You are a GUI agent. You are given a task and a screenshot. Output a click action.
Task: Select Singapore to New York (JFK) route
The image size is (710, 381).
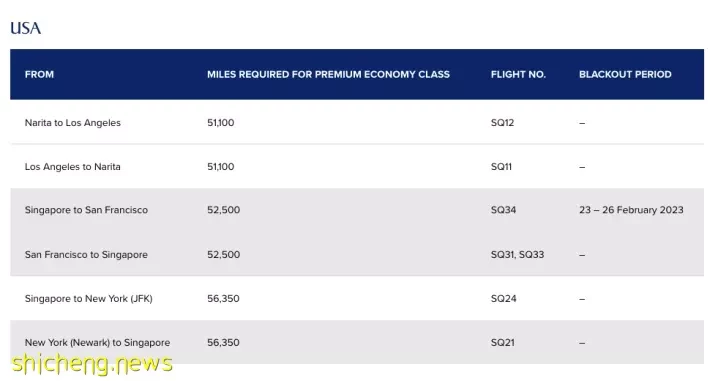pos(88,299)
